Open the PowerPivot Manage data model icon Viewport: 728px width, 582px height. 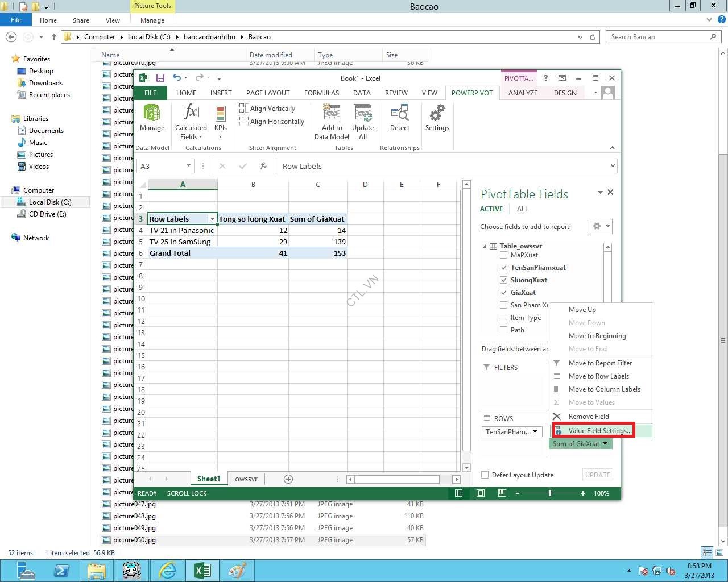tap(152, 114)
